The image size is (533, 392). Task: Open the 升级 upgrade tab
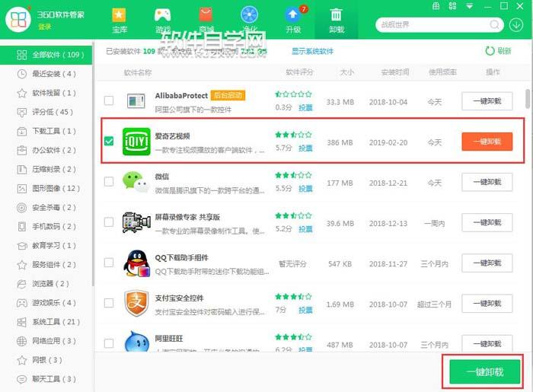[293, 21]
